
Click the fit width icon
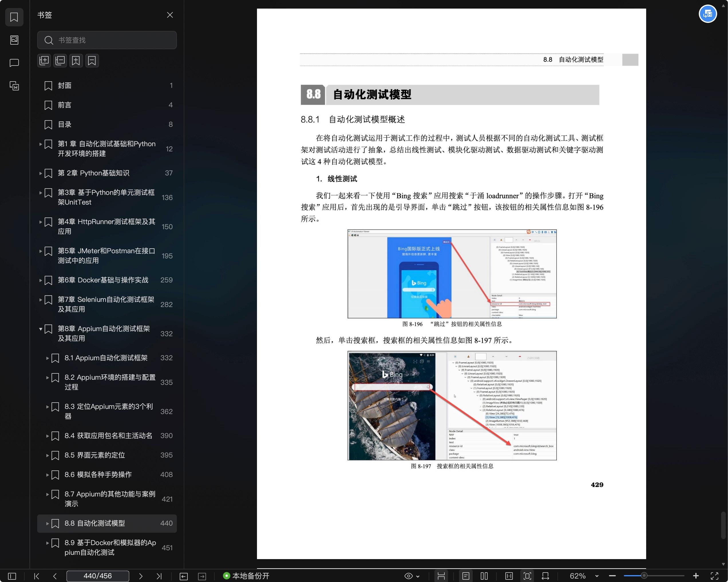point(545,576)
